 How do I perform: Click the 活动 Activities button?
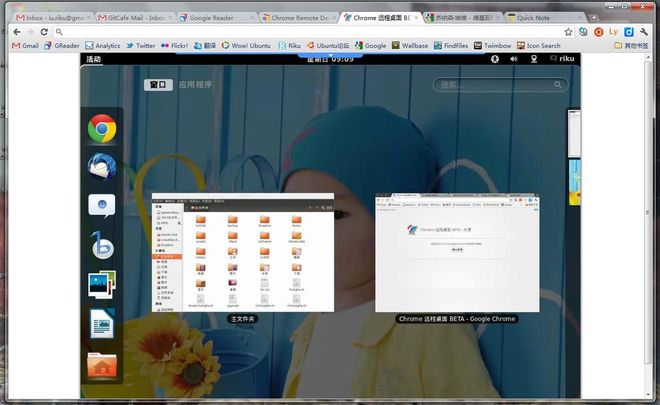[94, 59]
